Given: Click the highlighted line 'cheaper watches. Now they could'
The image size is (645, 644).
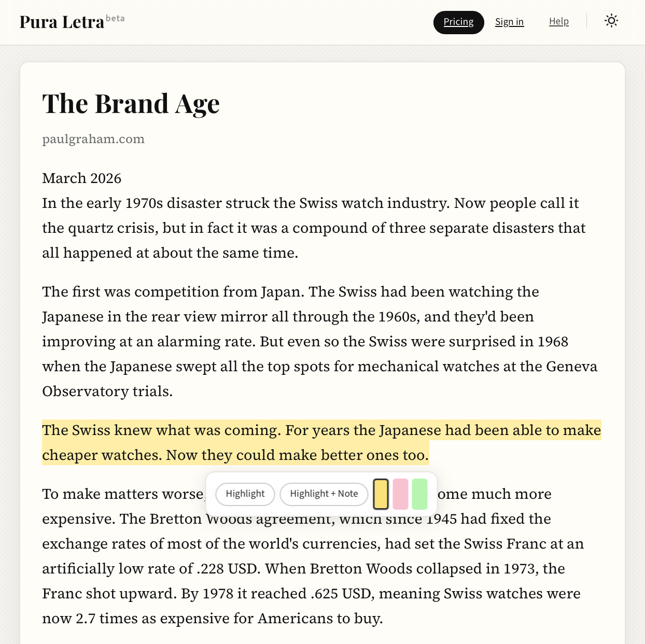Looking at the screenshot, I should (x=235, y=455).
